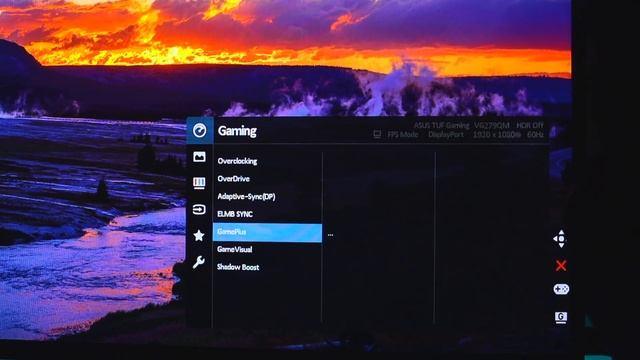Select the Overclocking menu entry
Image resolution: width=640 pixels, height=360 pixels.
point(237,161)
